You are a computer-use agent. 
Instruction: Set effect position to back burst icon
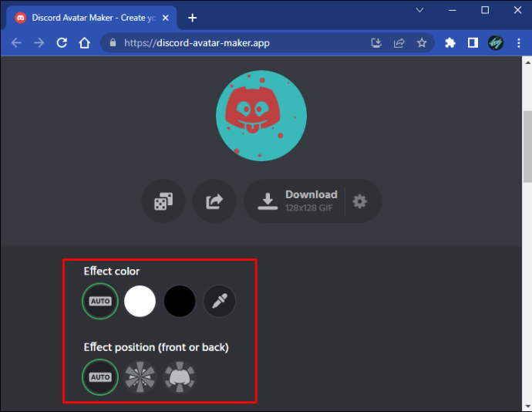140,377
